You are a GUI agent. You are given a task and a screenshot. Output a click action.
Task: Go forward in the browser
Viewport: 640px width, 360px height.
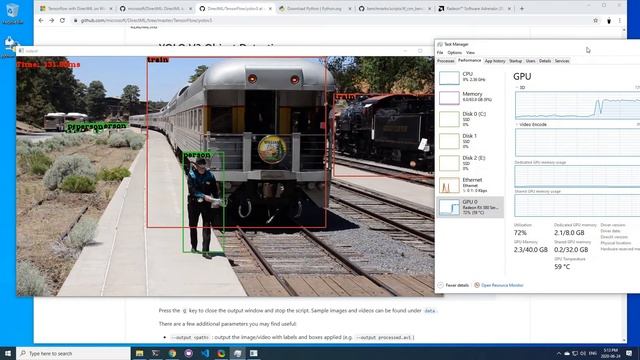click(x=51, y=20)
